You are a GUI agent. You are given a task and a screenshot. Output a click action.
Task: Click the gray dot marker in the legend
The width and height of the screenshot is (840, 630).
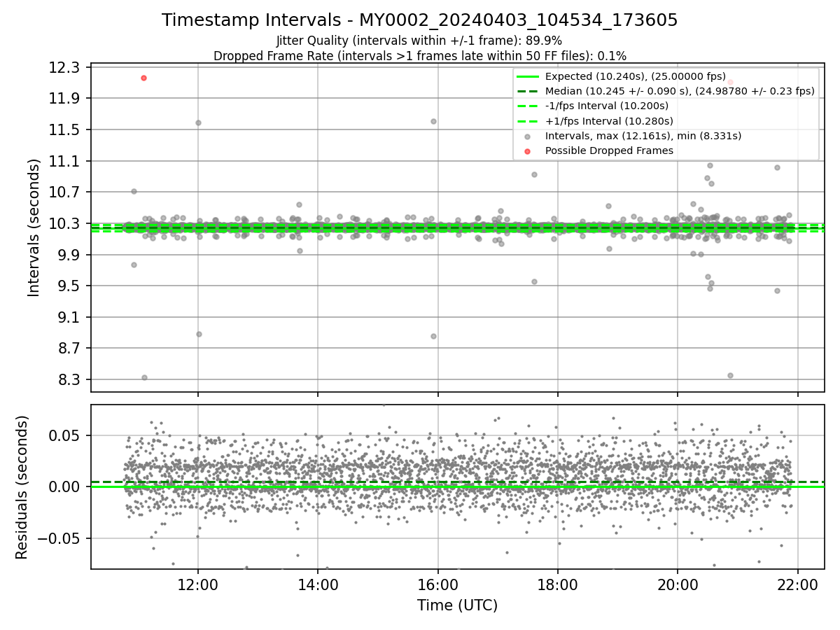point(528,136)
